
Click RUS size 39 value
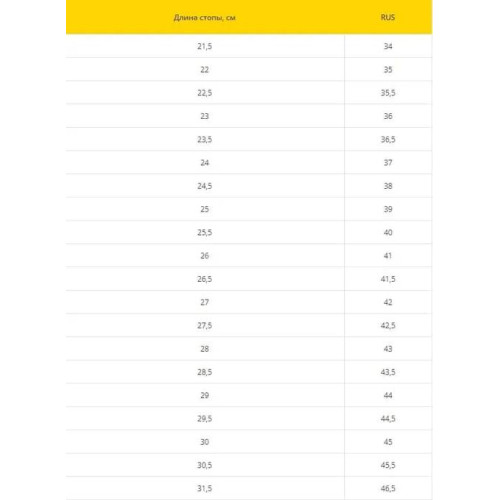(388, 209)
